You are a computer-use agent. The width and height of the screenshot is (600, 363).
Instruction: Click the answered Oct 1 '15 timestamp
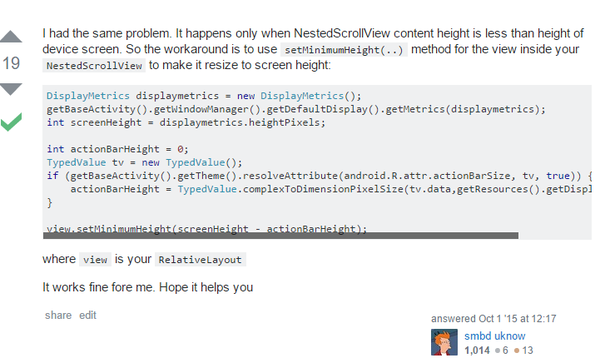coord(494,319)
